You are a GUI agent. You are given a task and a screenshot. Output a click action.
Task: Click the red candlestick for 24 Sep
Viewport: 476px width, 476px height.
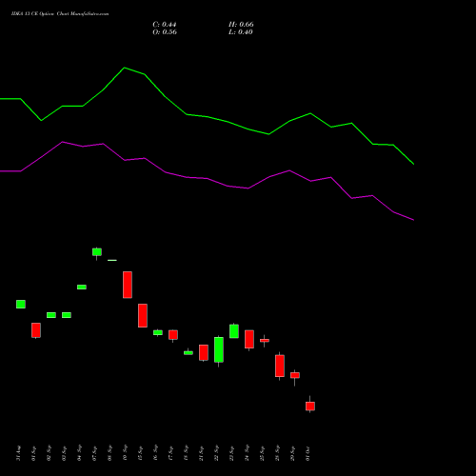(x=249, y=339)
